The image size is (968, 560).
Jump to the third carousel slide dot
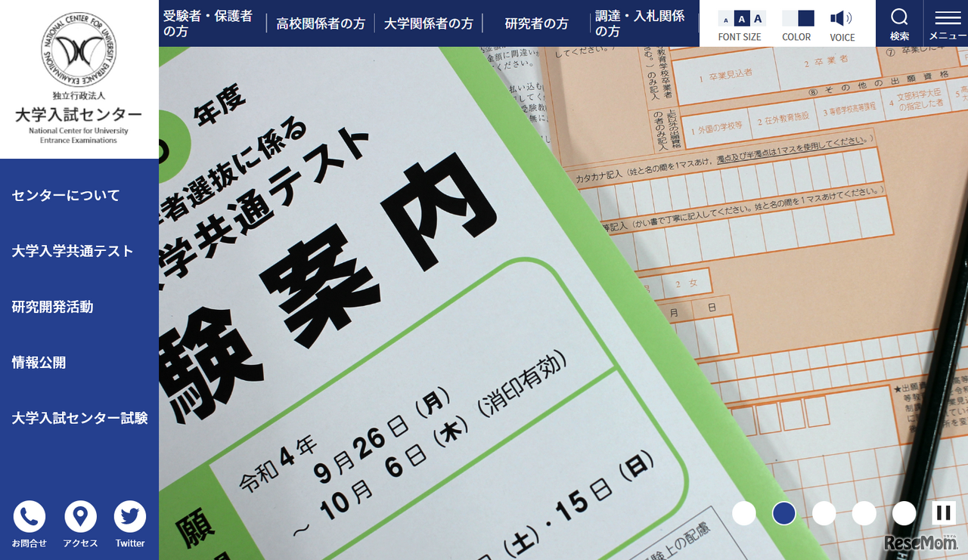(x=824, y=513)
